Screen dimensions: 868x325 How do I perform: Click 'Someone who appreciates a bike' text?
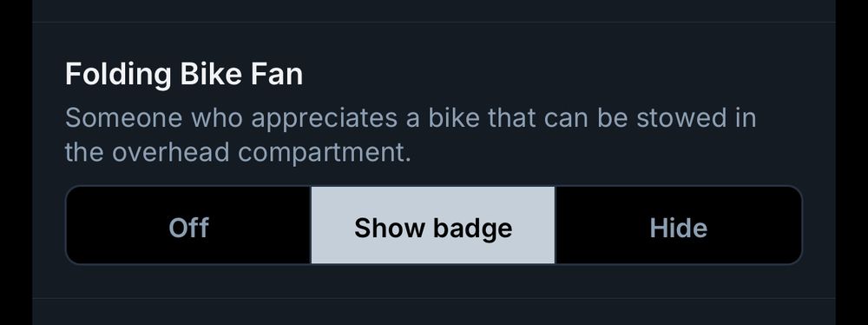(x=264, y=119)
